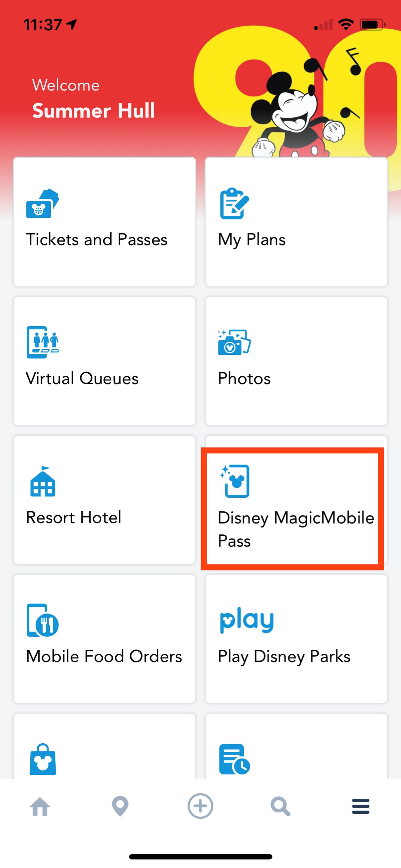The width and height of the screenshot is (401, 868).
Task: Tap the My Plans card
Action: (x=296, y=222)
